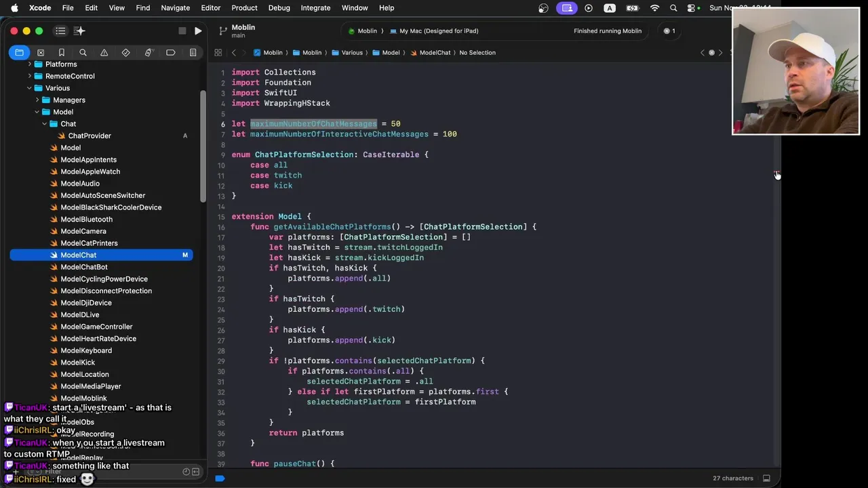Open the coding assistant sparkle icon

tap(79, 30)
